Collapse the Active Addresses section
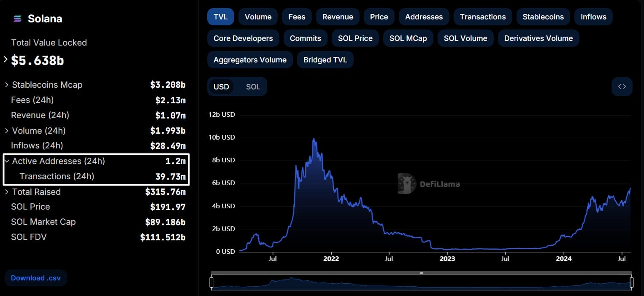The width and height of the screenshot is (644, 296). (7, 161)
